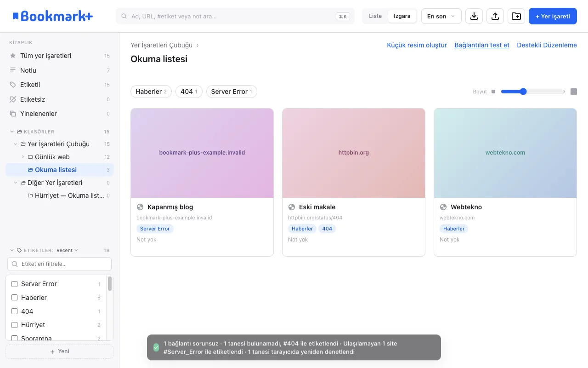Filter by the 404 chip above cards

tap(189, 92)
